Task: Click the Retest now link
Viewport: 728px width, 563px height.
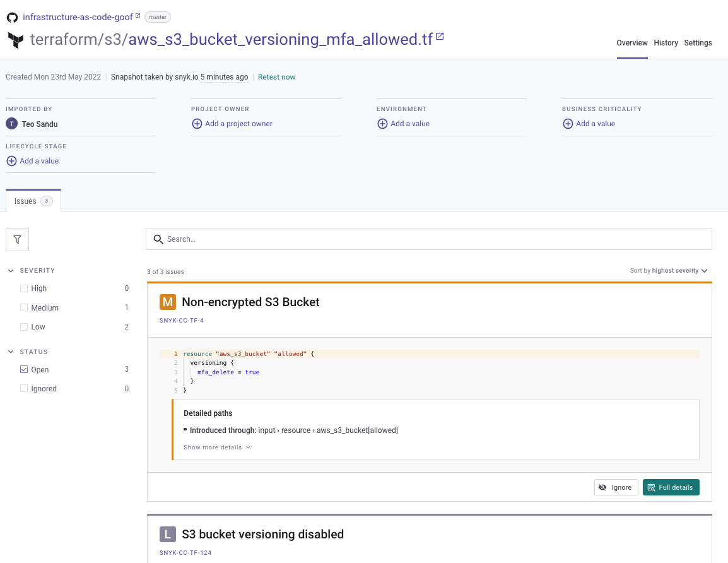Action: click(276, 77)
